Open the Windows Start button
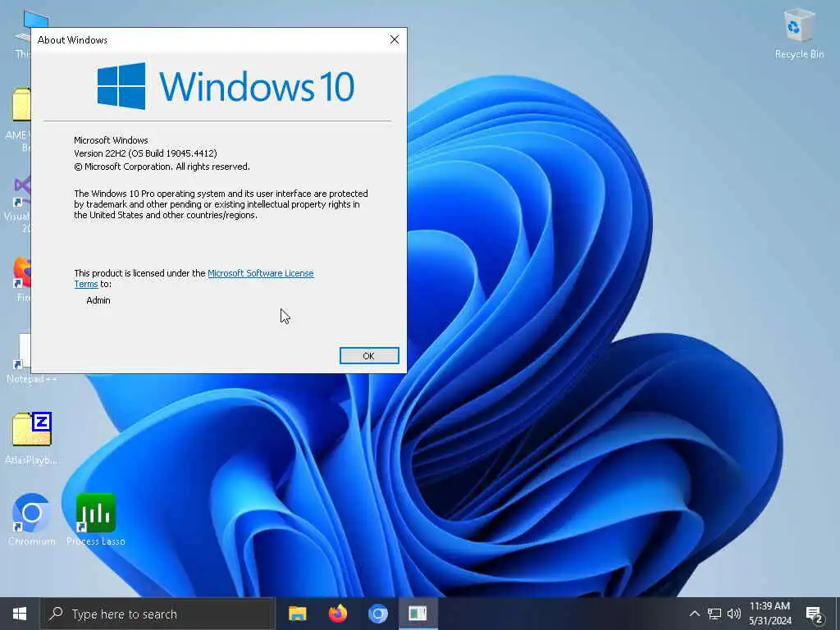Image resolution: width=840 pixels, height=630 pixels. point(20,614)
